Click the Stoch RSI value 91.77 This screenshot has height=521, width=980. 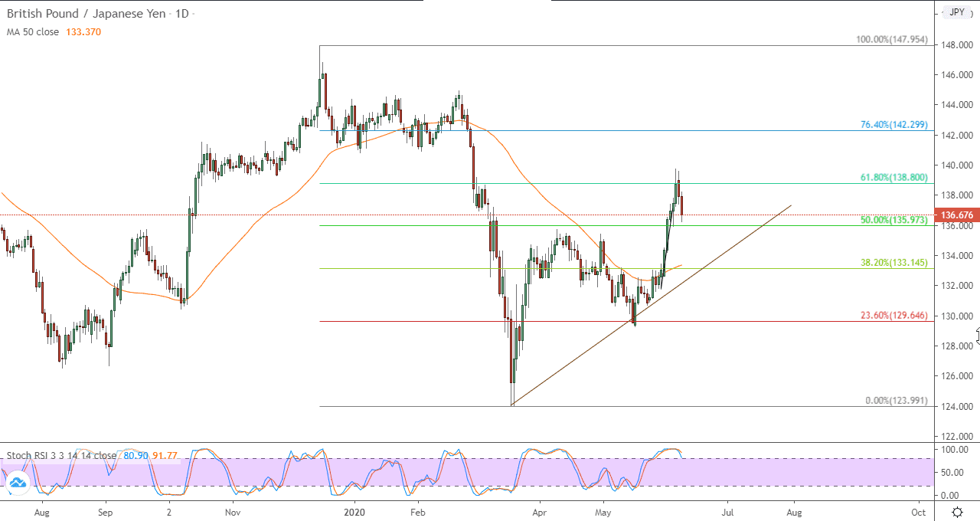[164, 456]
